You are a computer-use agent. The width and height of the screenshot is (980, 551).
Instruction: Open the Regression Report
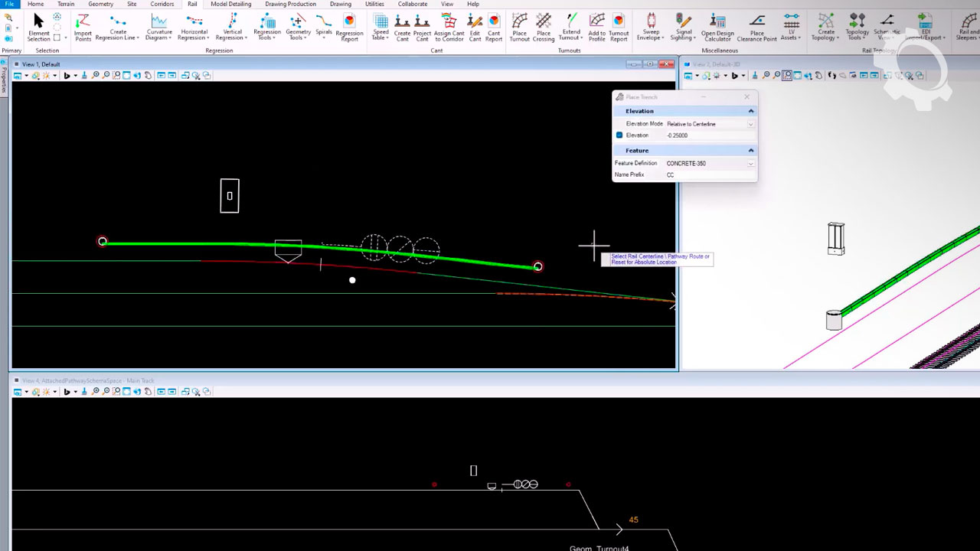[349, 27]
